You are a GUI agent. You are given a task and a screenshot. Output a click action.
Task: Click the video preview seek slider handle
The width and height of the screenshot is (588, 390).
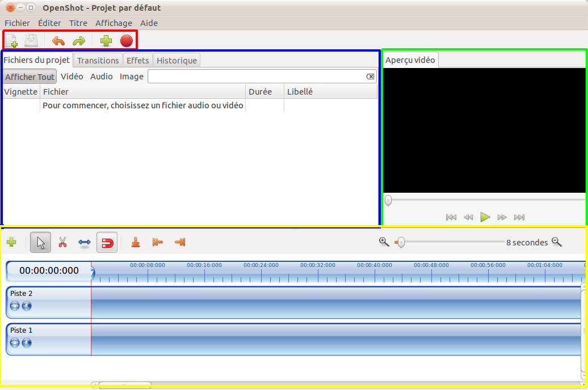click(x=388, y=201)
